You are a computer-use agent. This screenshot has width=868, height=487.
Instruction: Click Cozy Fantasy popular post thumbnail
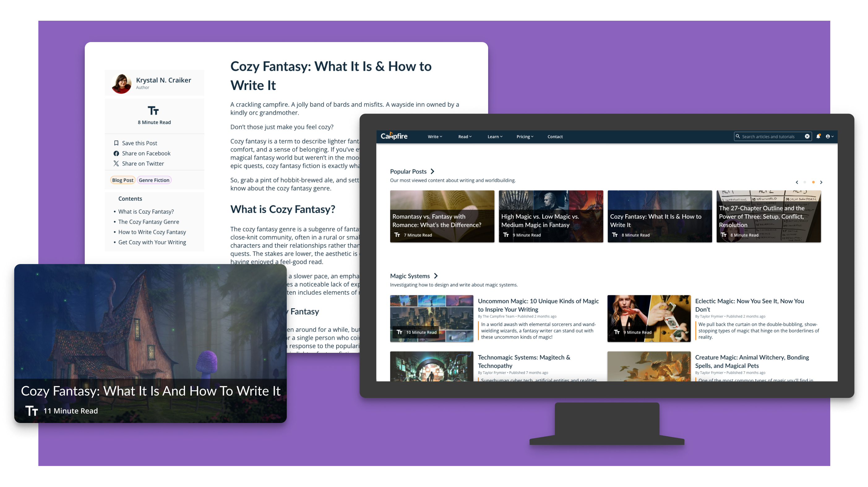[660, 216]
